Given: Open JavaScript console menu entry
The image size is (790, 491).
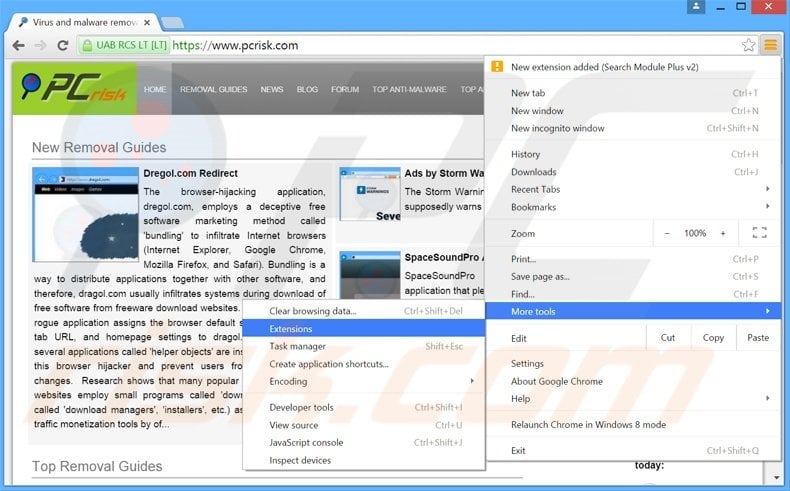Looking at the screenshot, I should tap(364, 442).
